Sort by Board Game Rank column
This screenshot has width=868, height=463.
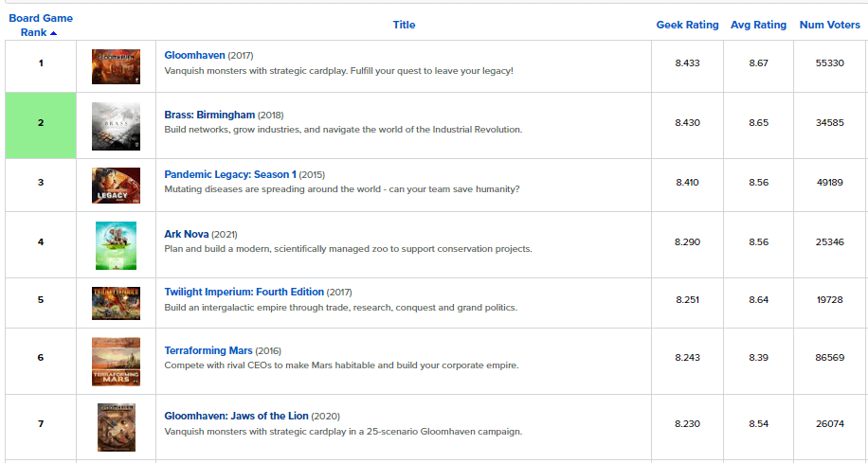click(41, 25)
